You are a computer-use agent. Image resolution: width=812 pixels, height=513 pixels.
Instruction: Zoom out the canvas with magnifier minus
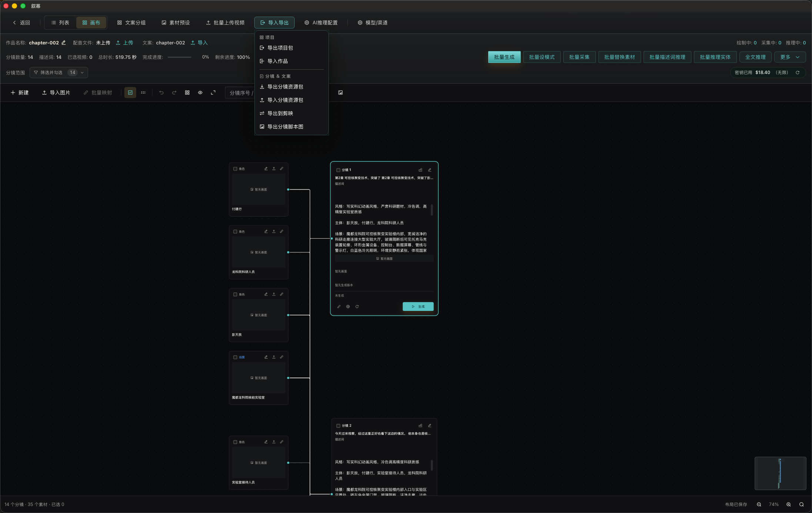point(759,504)
